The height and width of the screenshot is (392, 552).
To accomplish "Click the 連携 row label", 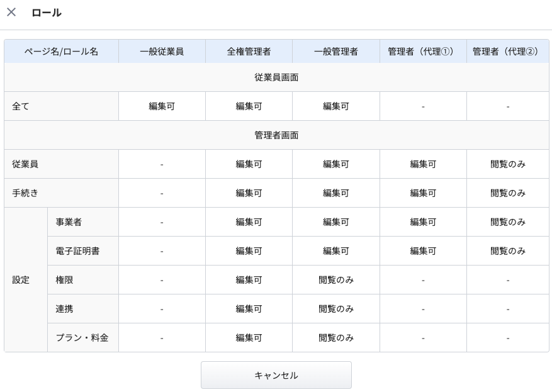I will coord(64,309).
